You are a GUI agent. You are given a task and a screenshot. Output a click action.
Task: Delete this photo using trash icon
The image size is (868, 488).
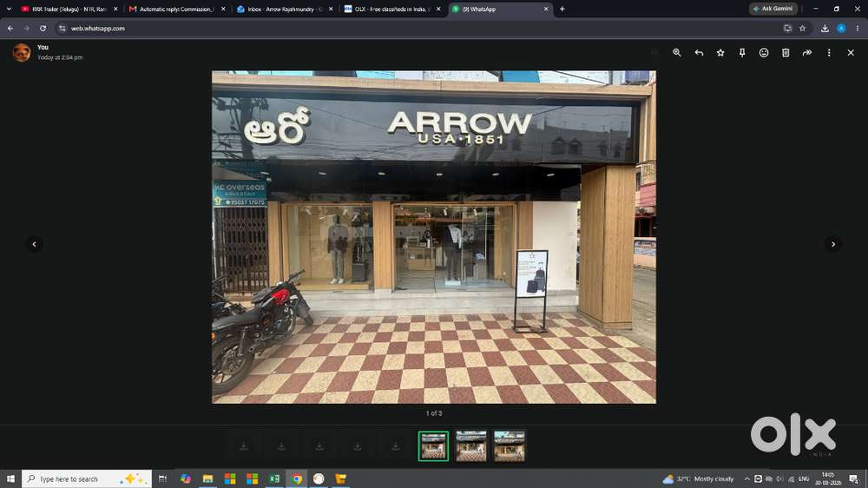tap(785, 53)
